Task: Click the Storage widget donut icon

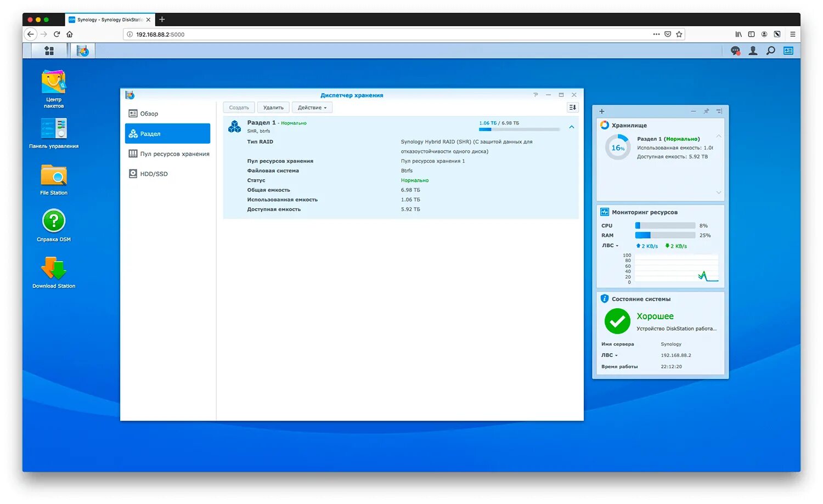Action: pyautogui.click(x=605, y=125)
